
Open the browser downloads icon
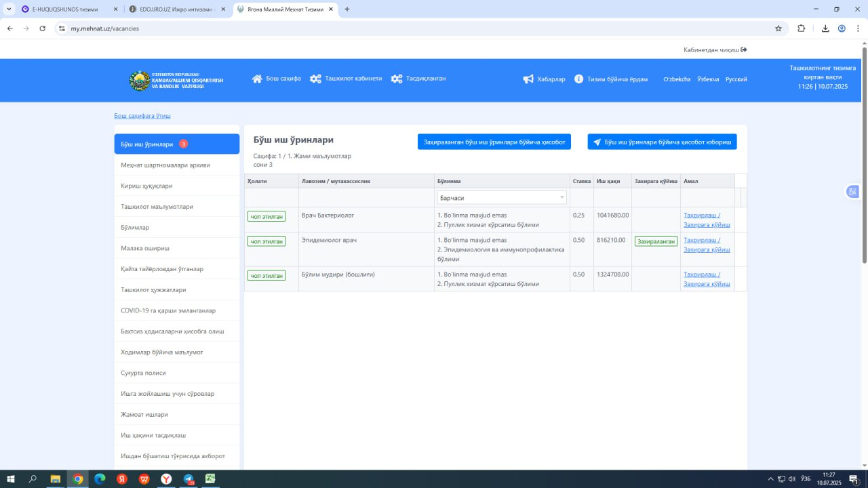(x=825, y=28)
